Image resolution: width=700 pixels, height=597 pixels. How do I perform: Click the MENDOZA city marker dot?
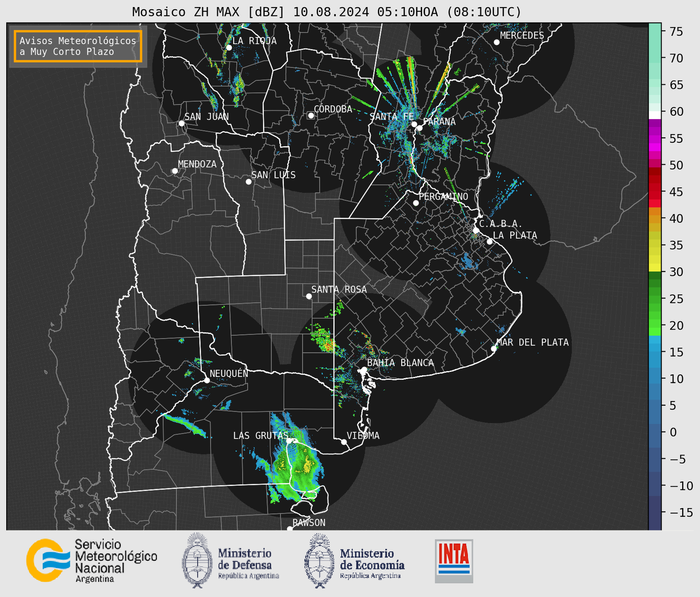[x=175, y=171]
